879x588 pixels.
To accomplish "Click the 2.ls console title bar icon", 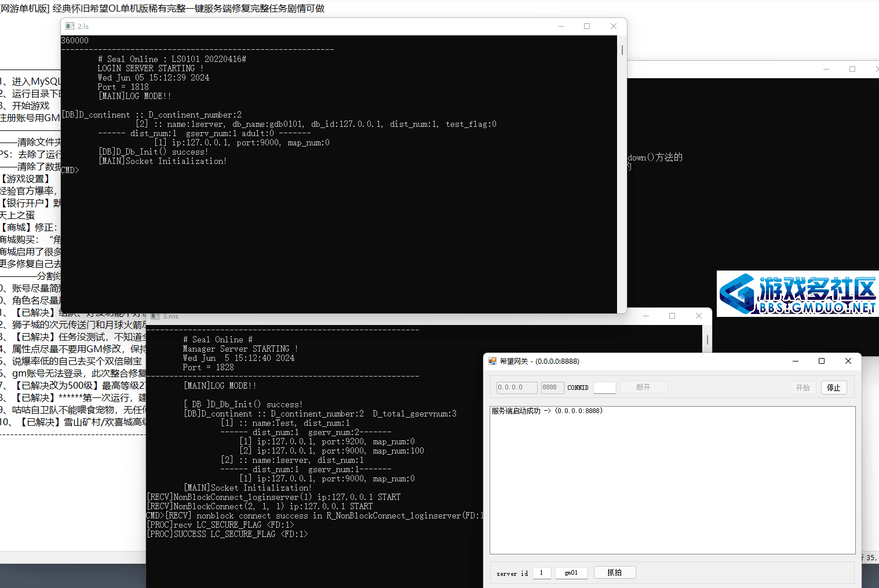I will click(x=70, y=26).
